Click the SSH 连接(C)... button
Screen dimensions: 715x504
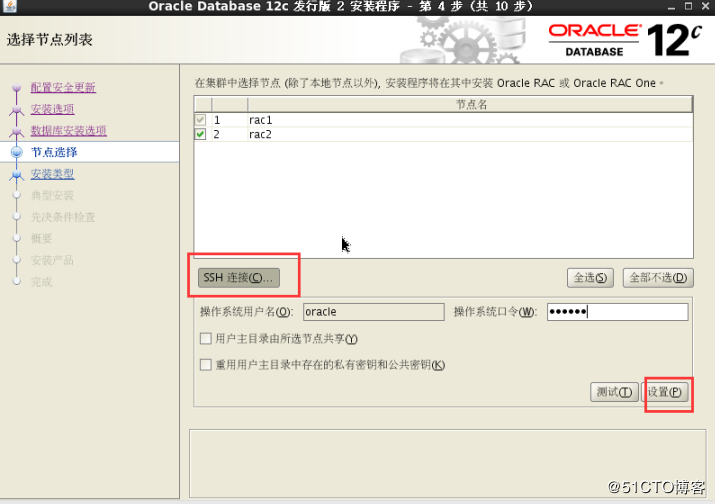(238, 278)
